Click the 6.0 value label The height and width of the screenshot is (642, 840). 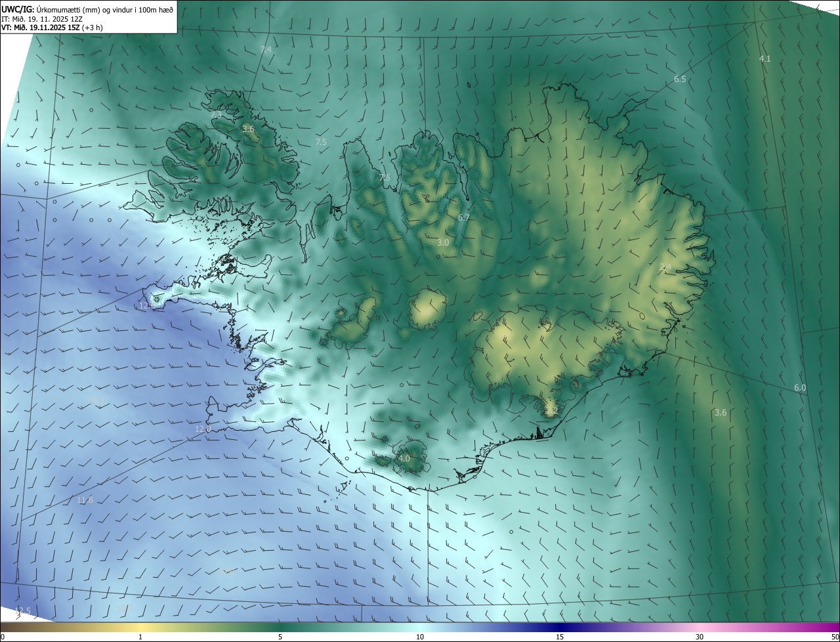(x=800, y=388)
